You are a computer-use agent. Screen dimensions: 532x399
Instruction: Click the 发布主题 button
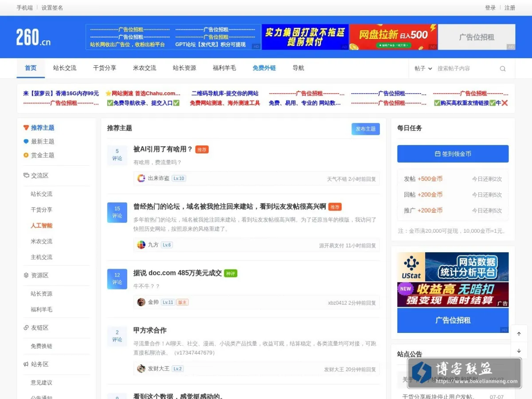(366, 129)
